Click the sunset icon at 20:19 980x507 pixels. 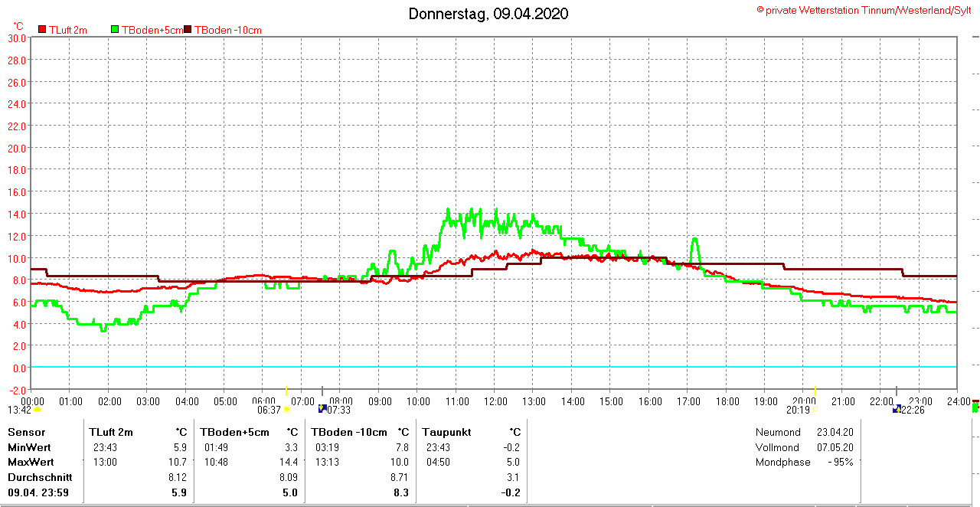pyautogui.click(x=815, y=410)
